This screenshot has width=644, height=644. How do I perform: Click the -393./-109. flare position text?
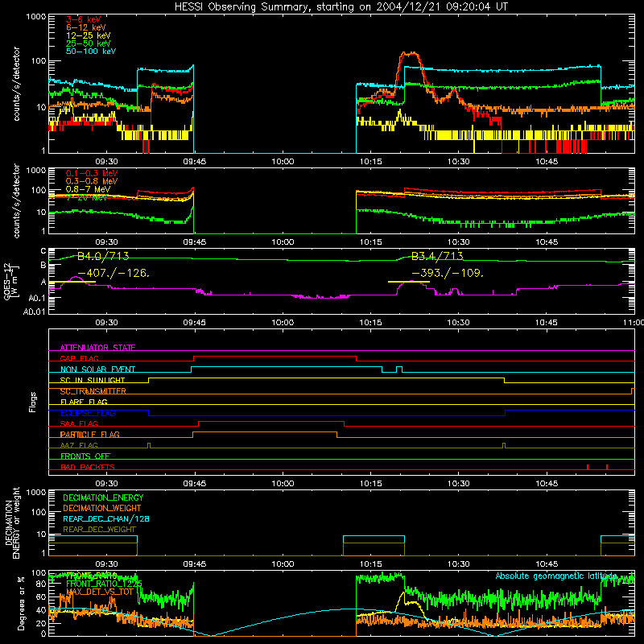tap(448, 273)
